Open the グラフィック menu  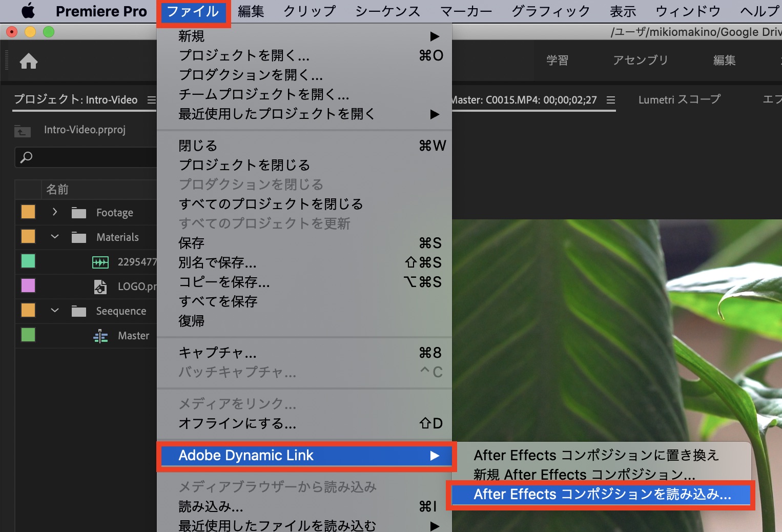[x=551, y=11]
